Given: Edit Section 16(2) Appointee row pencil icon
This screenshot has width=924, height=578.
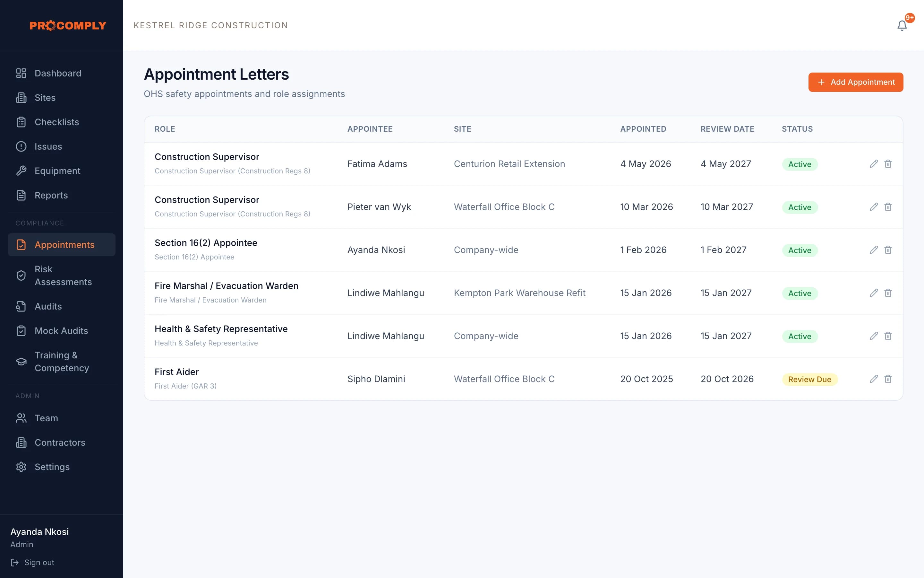Looking at the screenshot, I should tap(874, 250).
